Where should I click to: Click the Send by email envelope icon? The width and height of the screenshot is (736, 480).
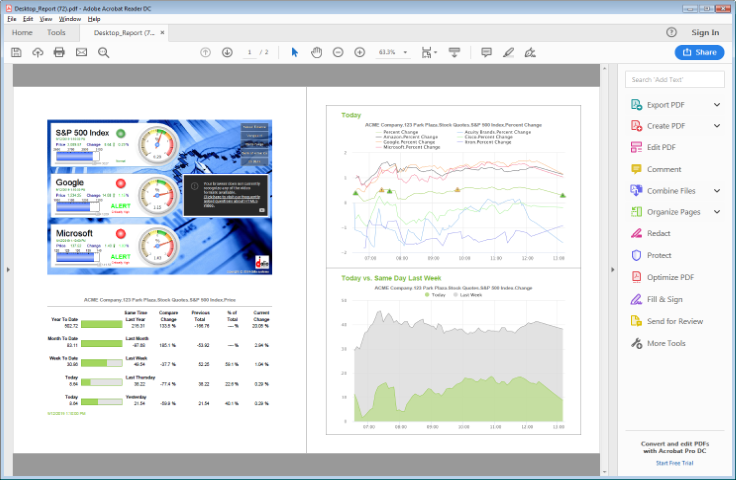coord(81,52)
